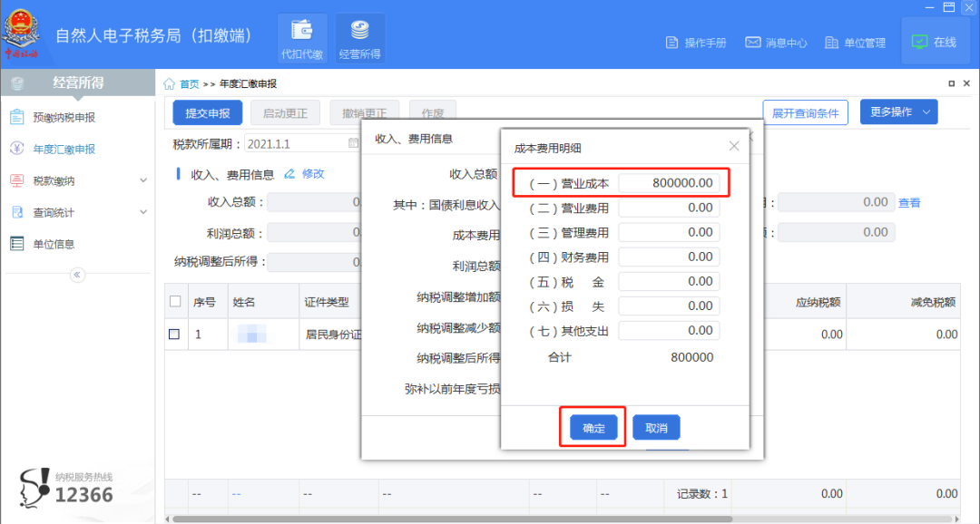Select 预缴纳税申报 in the sidebar
The height and width of the screenshot is (524, 980).
64,117
